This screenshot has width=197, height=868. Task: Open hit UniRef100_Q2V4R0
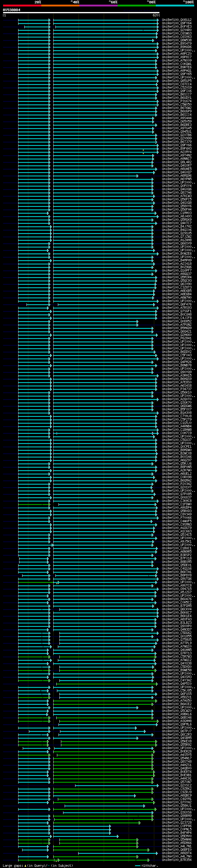[x=176, y=30]
